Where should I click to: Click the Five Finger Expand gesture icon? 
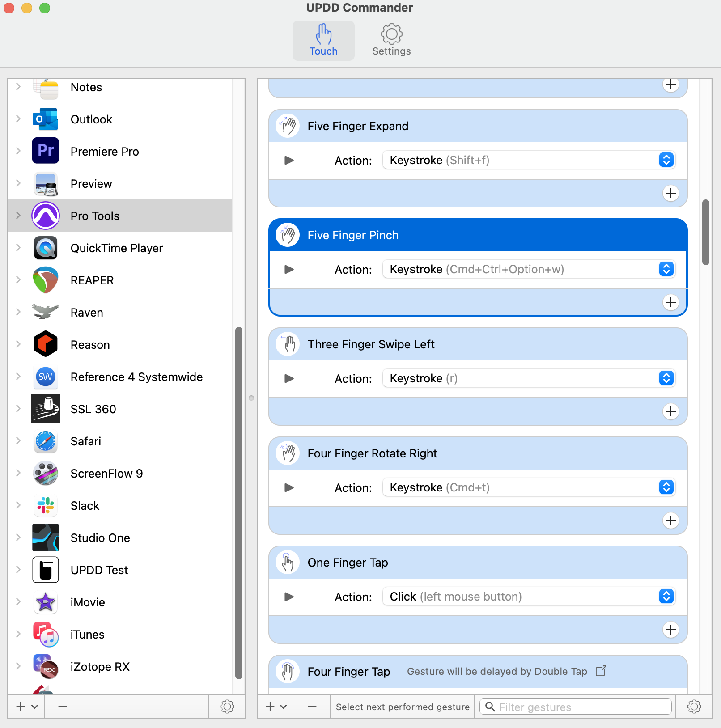coord(288,126)
